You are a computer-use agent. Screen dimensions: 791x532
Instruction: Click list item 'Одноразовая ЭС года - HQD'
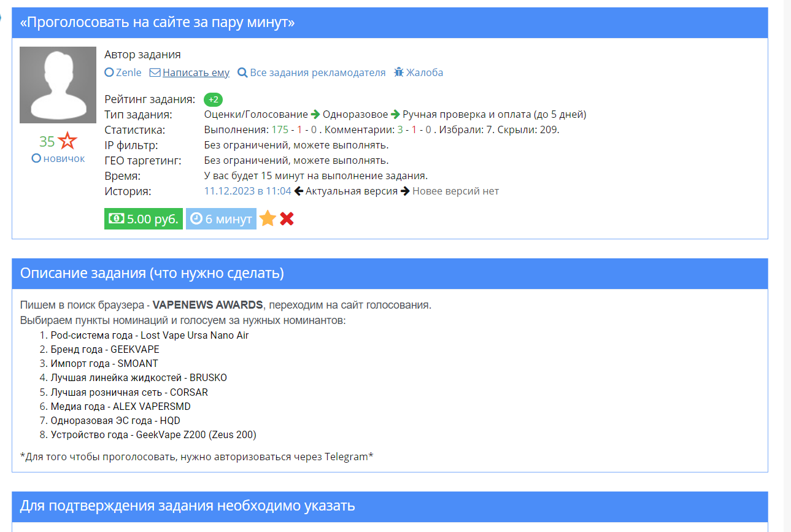tap(115, 420)
